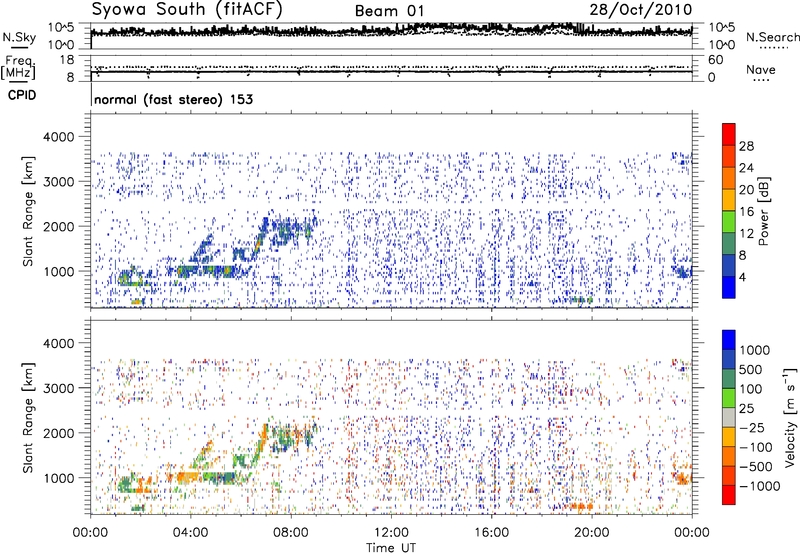Select the 'Freq. [MHz]' axis label

[19, 68]
